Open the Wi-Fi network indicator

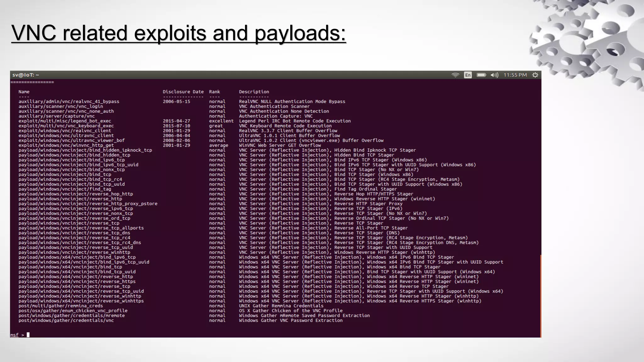coord(455,75)
